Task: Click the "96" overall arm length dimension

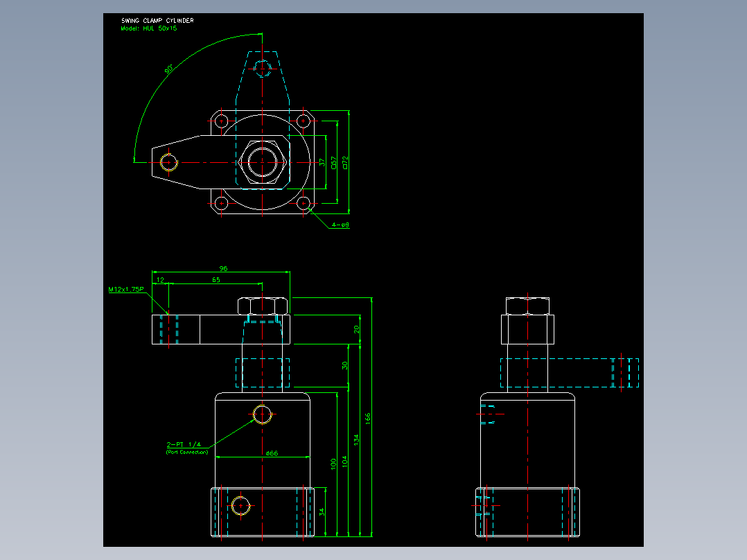Action: [223, 268]
